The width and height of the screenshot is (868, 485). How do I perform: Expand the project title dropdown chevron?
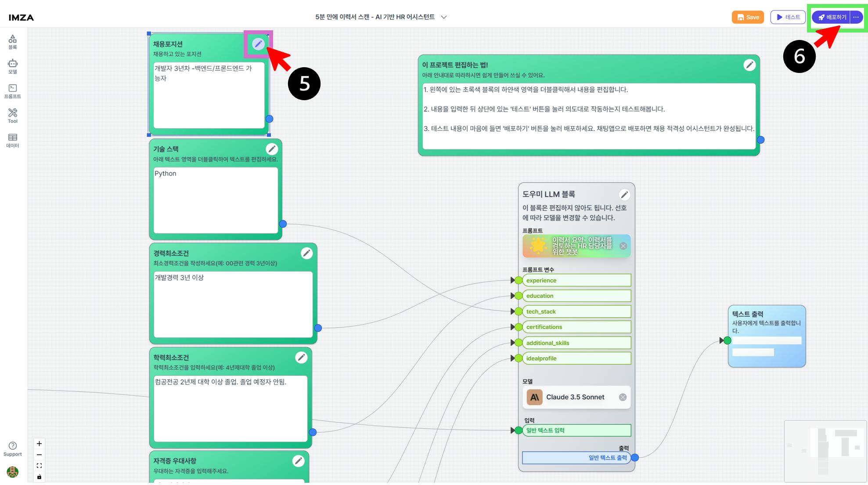444,17
